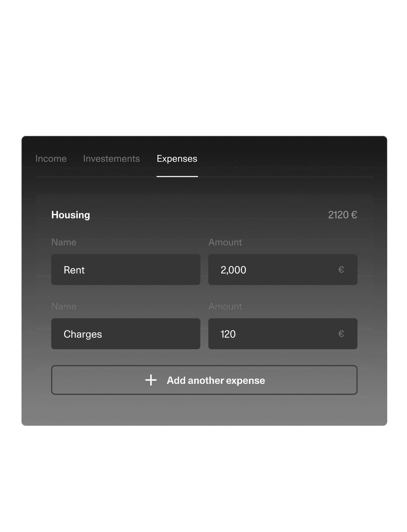Click the Housing total 2120 €
This screenshot has height=532, width=407.
pyautogui.click(x=342, y=215)
